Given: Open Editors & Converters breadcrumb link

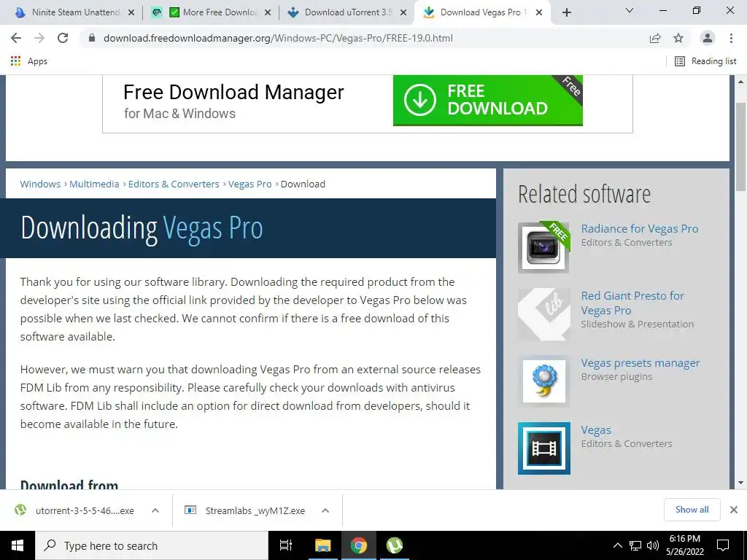Looking at the screenshot, I should 174,184.
